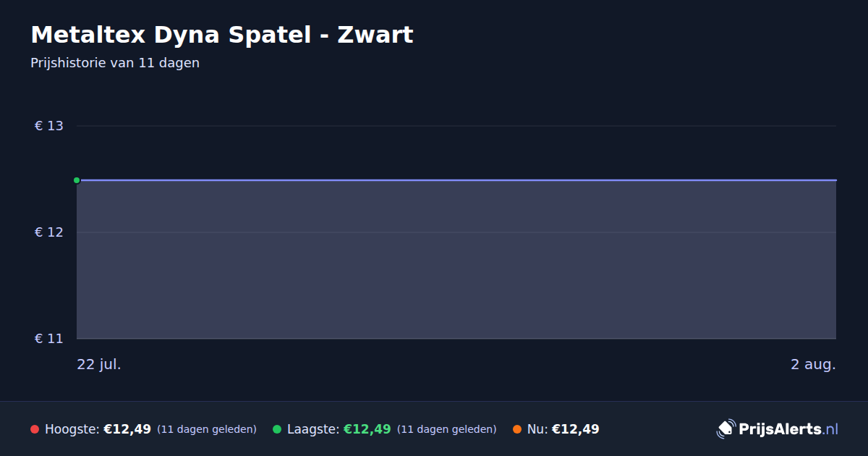Click the € 13 axis label
This screenshot has height=456, width=868.
pyautogui.click(x=49, y=126)
